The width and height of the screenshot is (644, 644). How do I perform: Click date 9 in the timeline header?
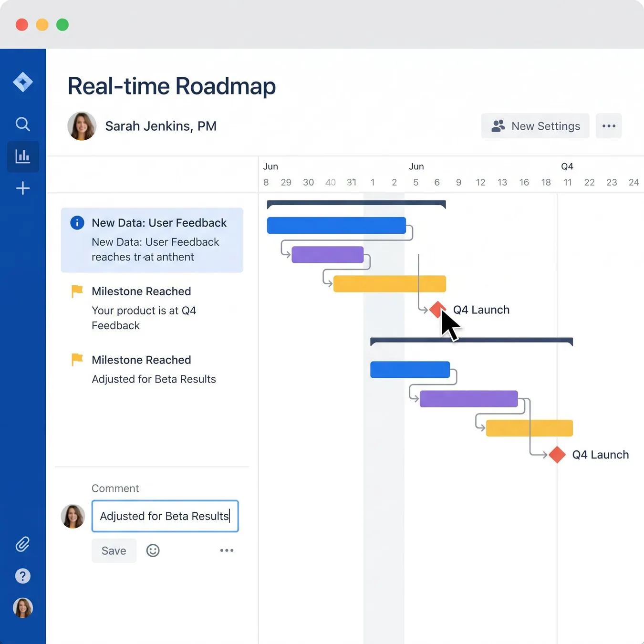[458, 182]
